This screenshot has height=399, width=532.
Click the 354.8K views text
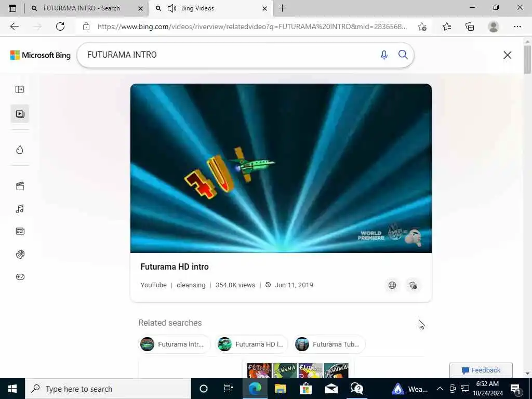pos(235,285)
